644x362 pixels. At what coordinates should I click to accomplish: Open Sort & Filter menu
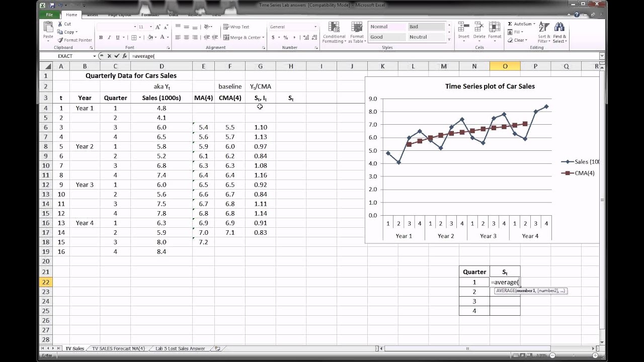(544, 32)
